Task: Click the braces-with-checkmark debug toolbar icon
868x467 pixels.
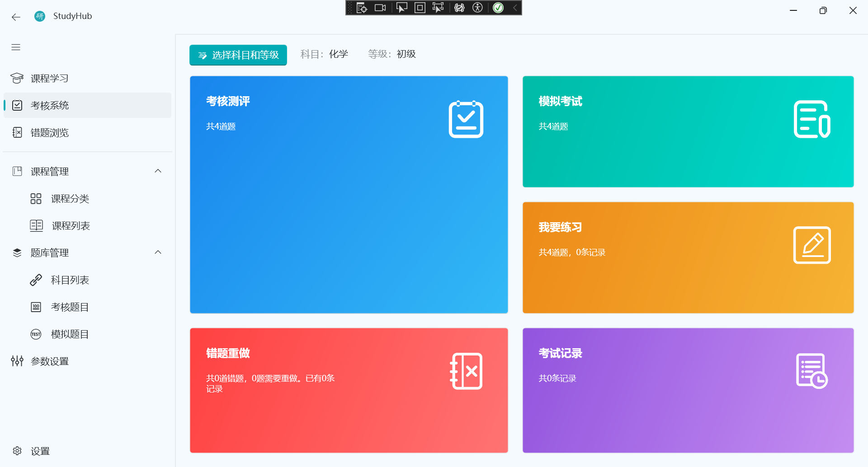Action: 459,8
